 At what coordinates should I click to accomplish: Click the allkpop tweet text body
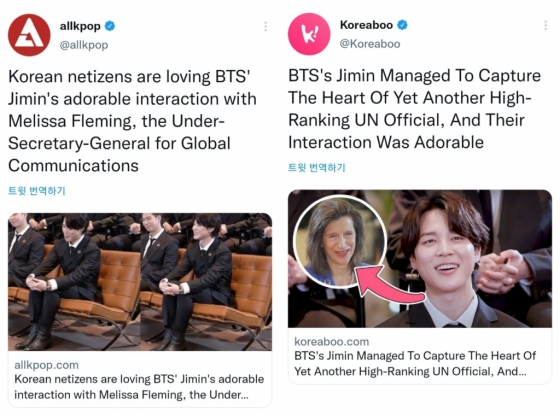(132, 121)
